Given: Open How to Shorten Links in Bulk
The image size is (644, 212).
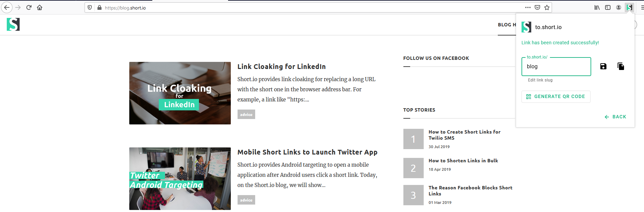Looking at the screenshot, I should (463, 161).
